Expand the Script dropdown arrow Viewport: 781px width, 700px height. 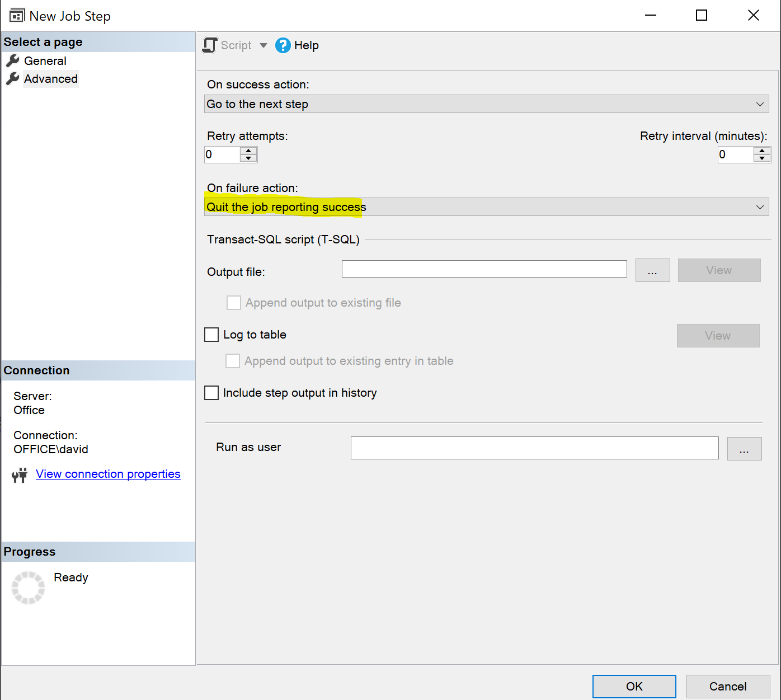[263, 45]
